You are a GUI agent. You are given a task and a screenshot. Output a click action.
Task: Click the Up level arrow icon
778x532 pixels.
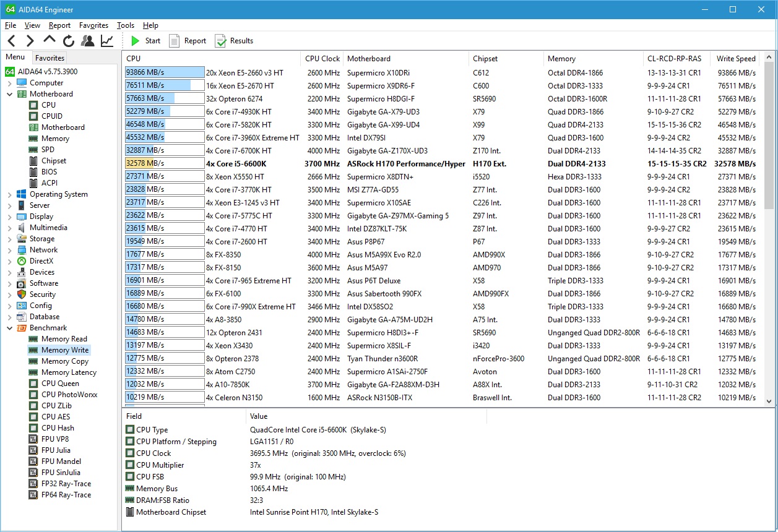click(50, 40)
